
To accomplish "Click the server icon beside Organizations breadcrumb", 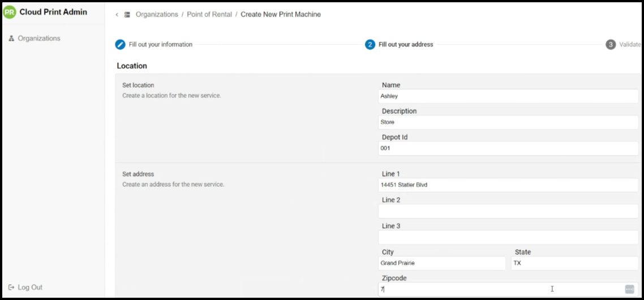I will pyautogui.click(x=127, y=15).
